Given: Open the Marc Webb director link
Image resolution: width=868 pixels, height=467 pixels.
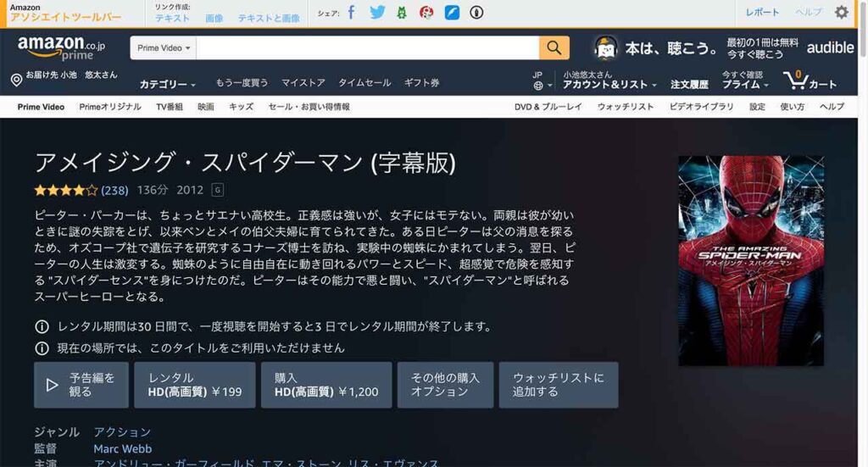Looking at the screenshot, I should (123, 449).
